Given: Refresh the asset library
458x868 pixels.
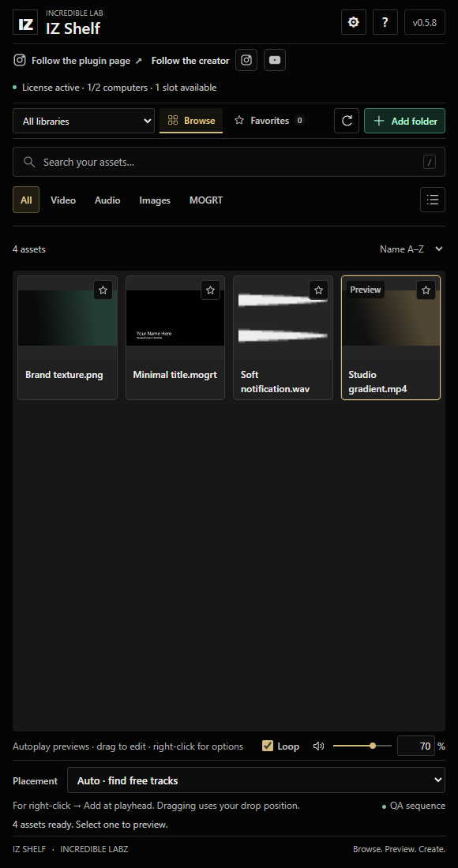Looking at the screenshot, I should coord(347,121).
